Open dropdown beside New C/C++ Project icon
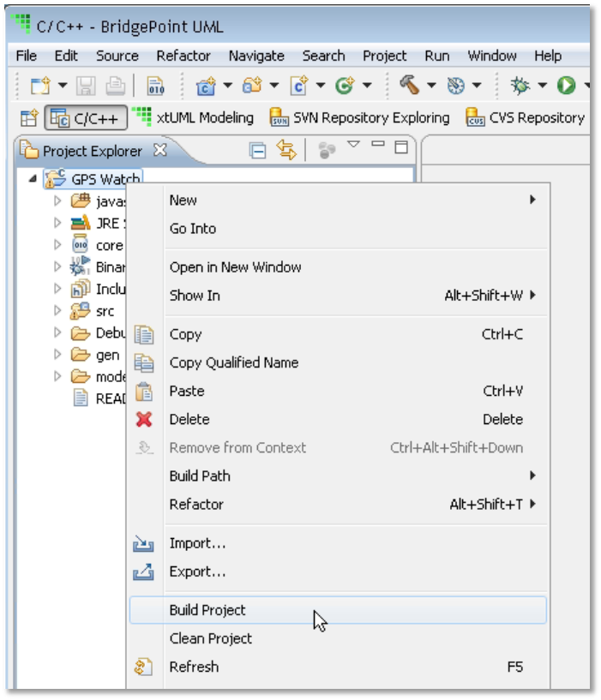Screen dimensions: 601x700 (x=227, y=85)
